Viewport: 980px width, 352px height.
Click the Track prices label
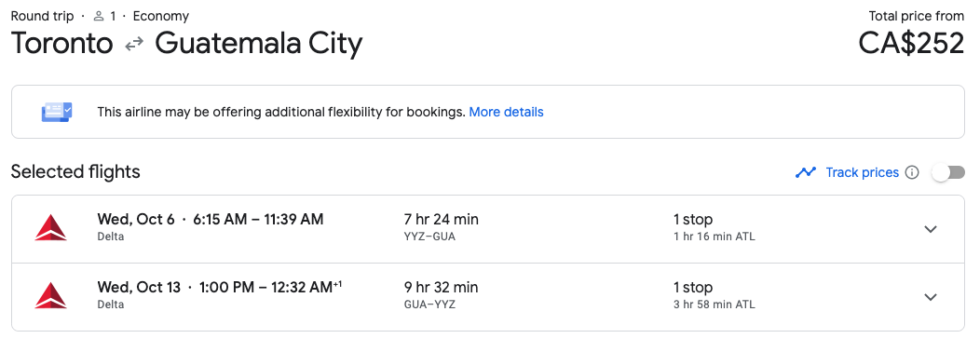point(862,172)
